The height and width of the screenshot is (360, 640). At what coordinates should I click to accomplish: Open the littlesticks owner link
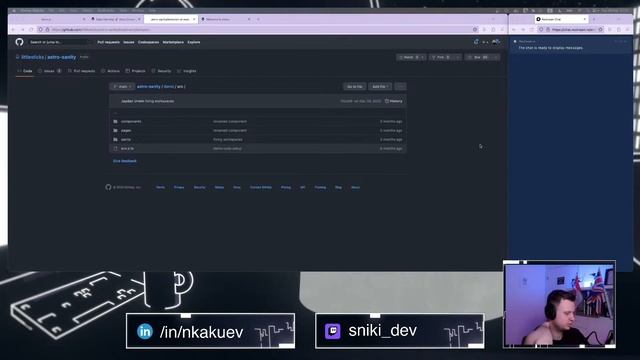coord(32,57)
